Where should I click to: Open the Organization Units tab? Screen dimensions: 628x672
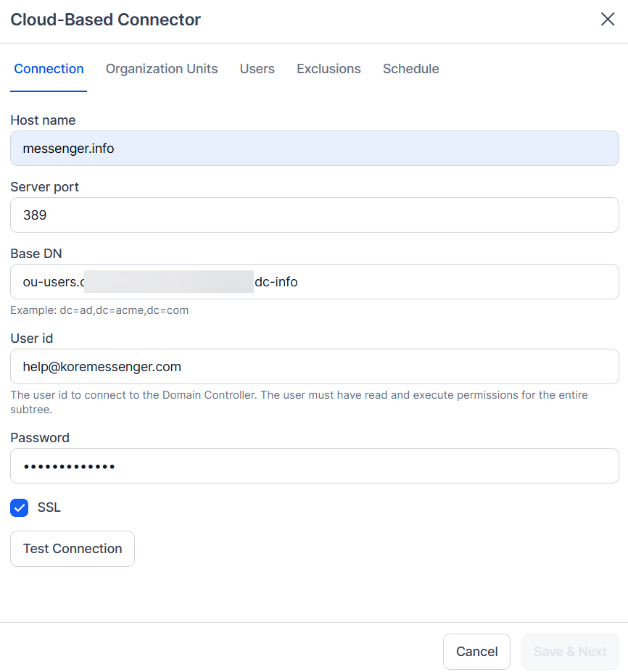pos(162,69)
